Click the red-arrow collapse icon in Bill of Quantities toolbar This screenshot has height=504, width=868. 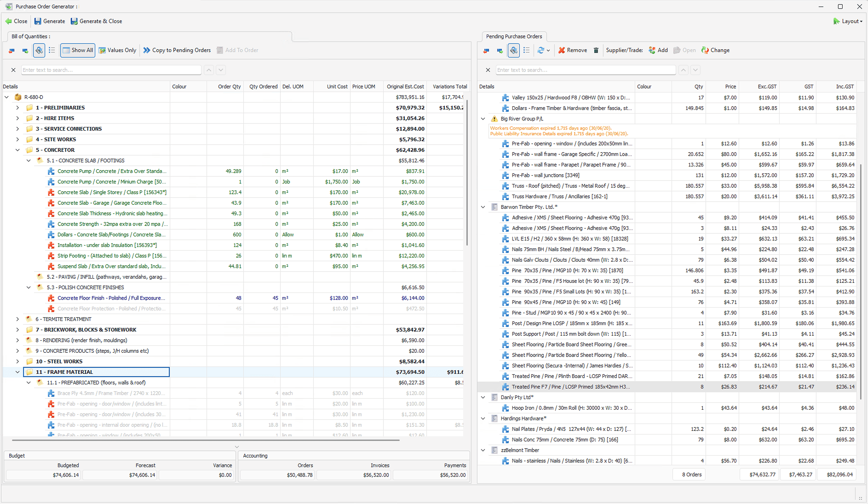pos(11,50)
